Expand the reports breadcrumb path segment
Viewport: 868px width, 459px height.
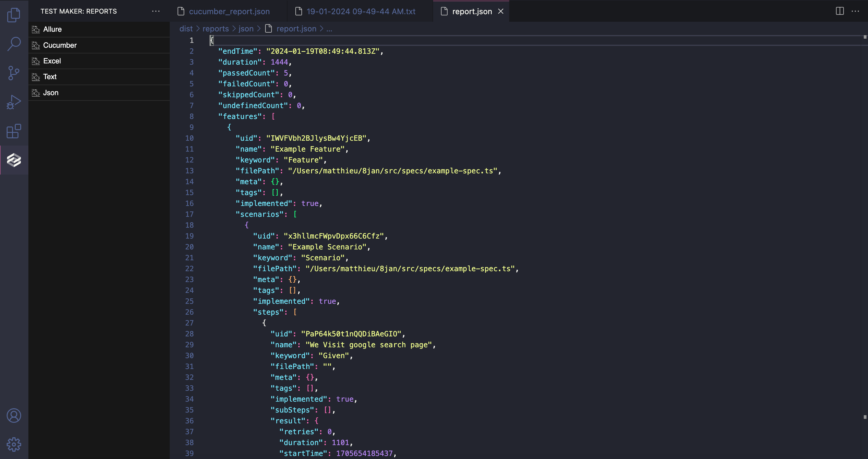[x=215, y=29]
